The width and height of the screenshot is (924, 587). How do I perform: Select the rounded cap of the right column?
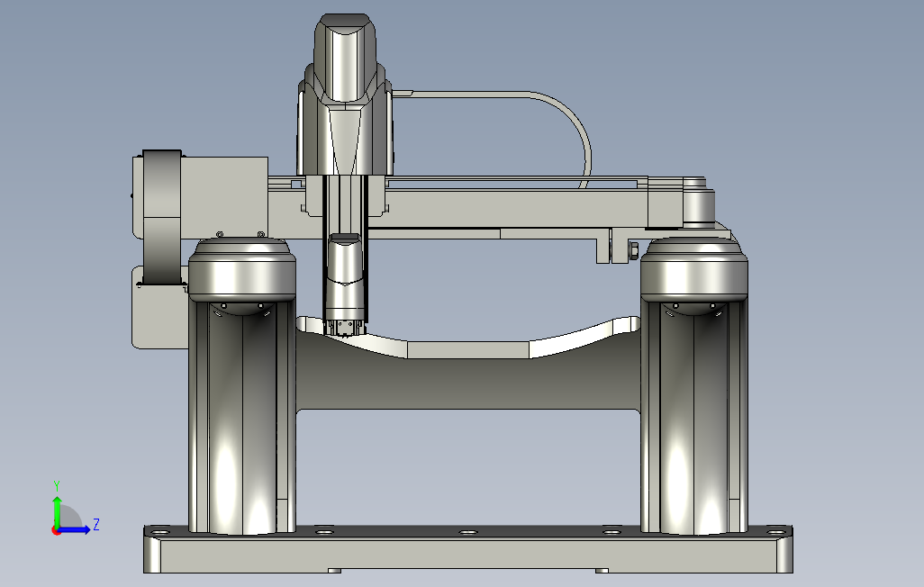click(x=694, y=270)
